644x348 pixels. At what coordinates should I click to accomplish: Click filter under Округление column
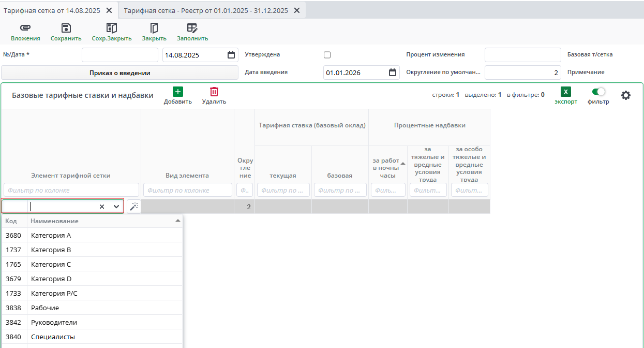pyautogui.click(x=245, y=190)
